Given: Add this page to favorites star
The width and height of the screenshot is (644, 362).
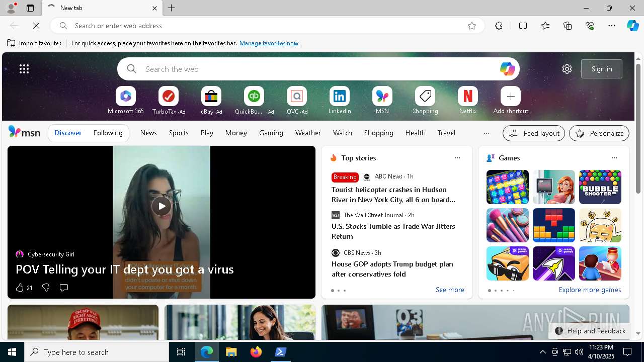Looking at the screenshot, I should coord(472,26).
